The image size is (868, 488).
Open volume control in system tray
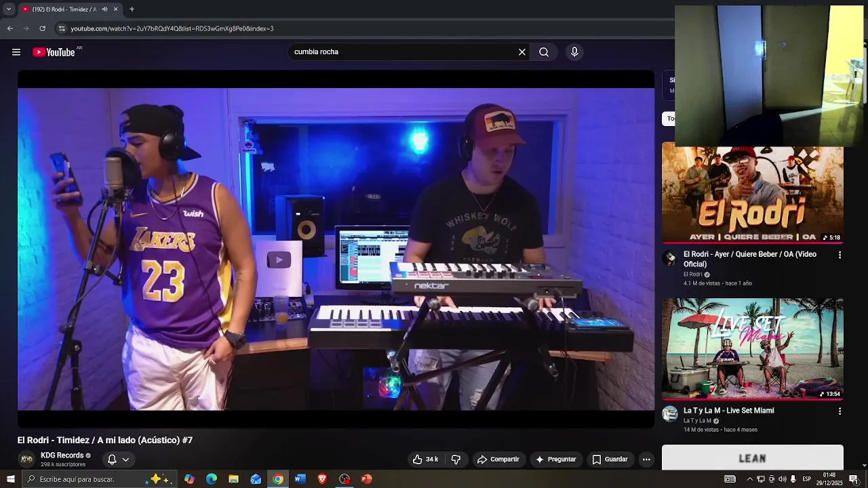[782, 479]
